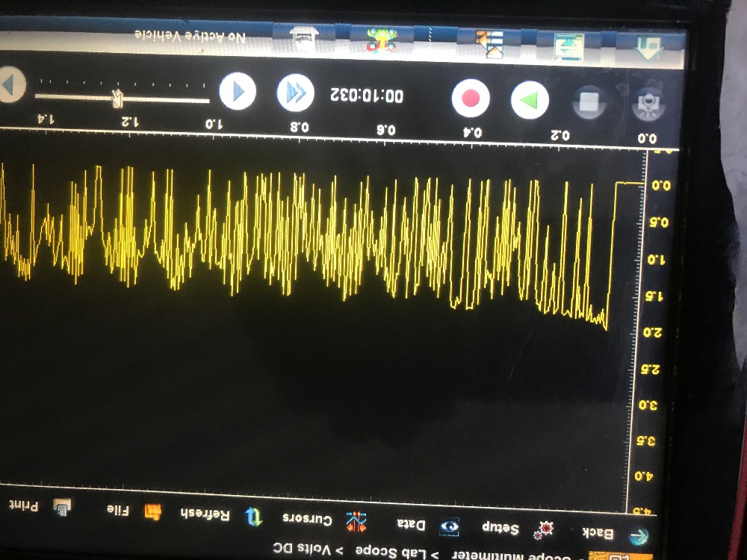Tap the blue single step-forward arrow
The width and height of the screenshot is (747, 560).
[x=238, y=91]
